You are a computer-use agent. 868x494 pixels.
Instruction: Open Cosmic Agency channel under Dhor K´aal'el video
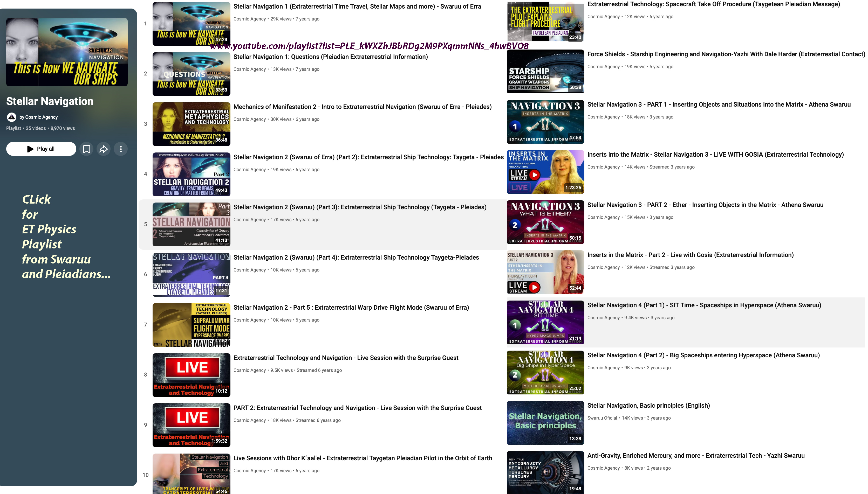tap(250, 471)
